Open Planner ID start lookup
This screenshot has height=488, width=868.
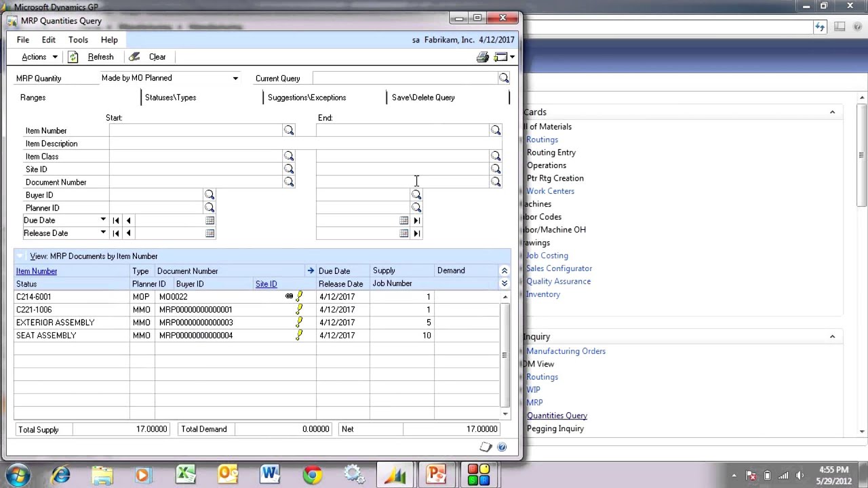[x=210, y=207]
